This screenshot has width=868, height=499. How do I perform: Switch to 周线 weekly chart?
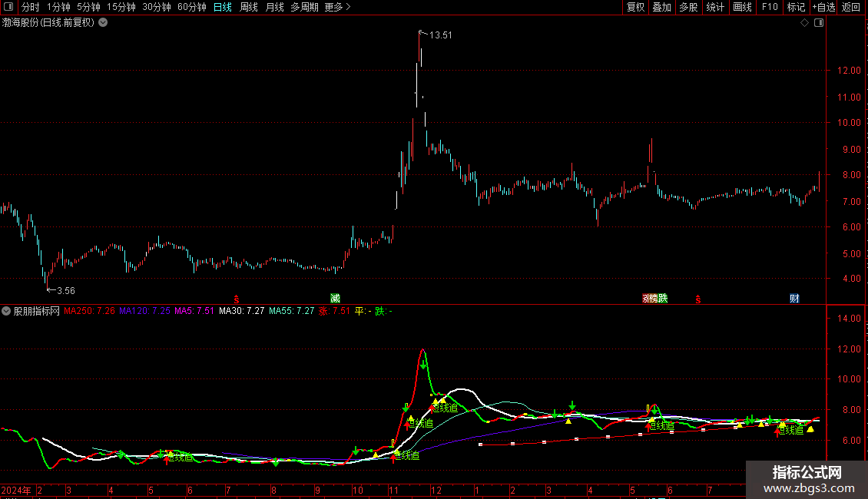click(x=249, y=7)
